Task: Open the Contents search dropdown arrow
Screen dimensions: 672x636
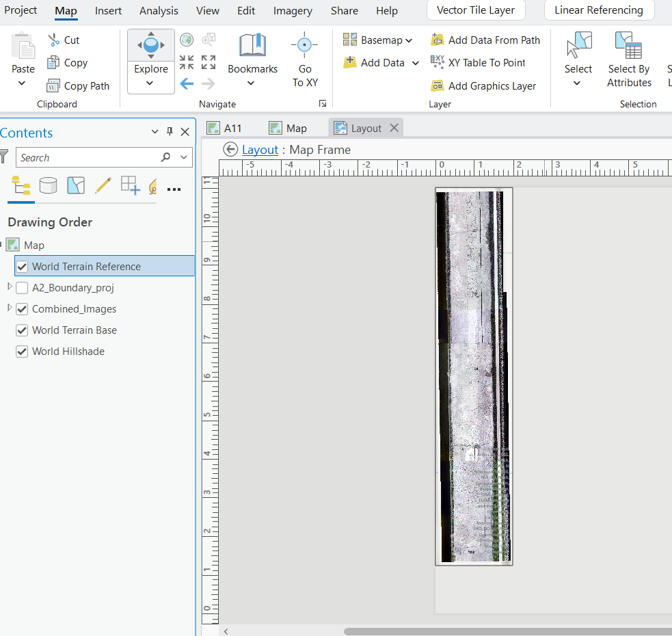Action: 184,157
